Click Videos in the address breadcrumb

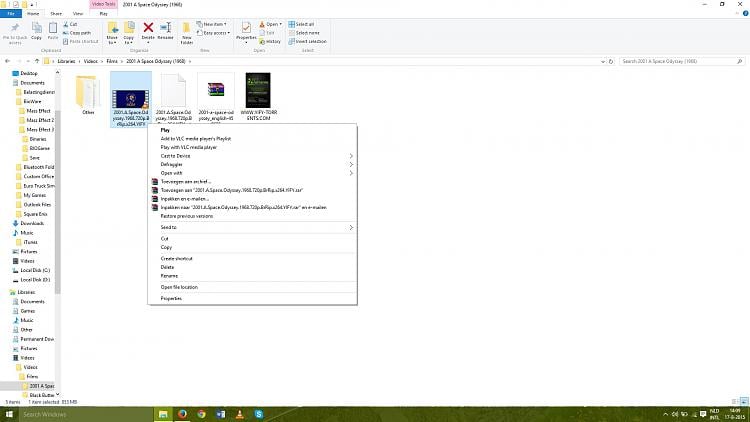pos(90,61)
